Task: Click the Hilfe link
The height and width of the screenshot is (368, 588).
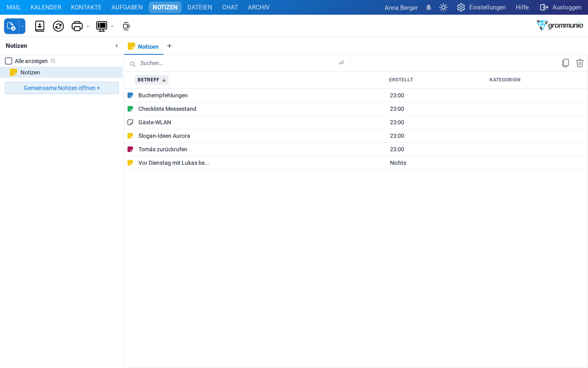Action: point(522,7)
